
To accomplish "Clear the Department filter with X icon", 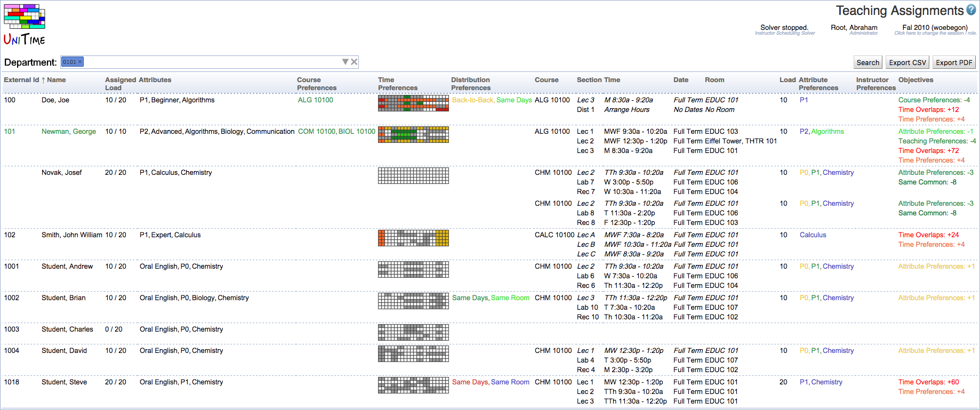I will (x=354, y=62).
